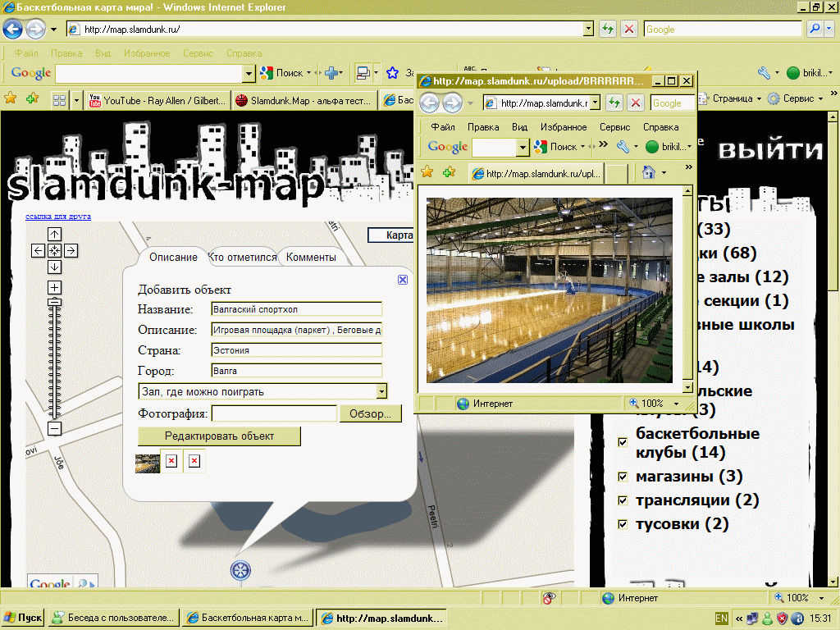The height and width of the screenshot is (630, 840).
Task: Toggle the 'тусовки (2)' checkbox
Action: click(x=623, y=525)
